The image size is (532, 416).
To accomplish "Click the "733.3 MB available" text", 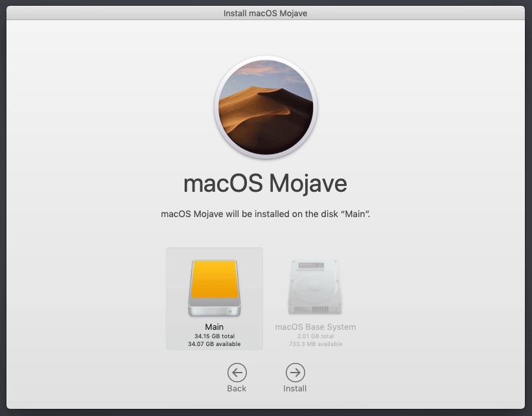I will click(x=315, y=343).
